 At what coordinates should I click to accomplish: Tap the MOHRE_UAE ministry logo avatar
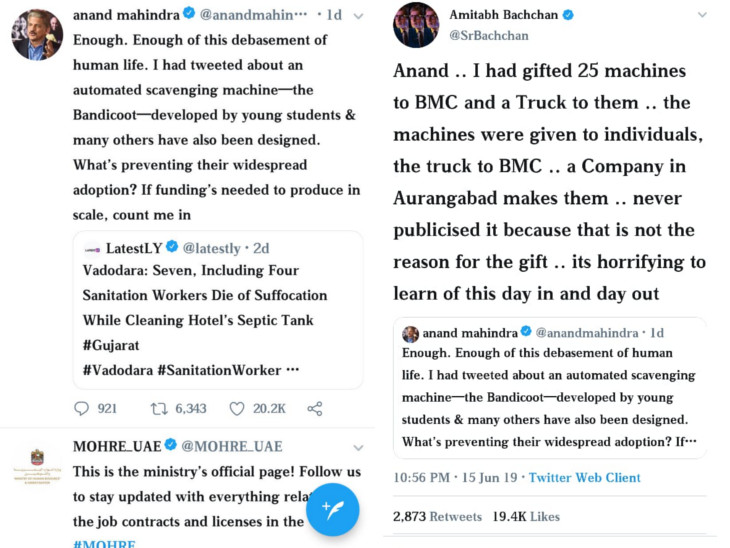(37, 468)
